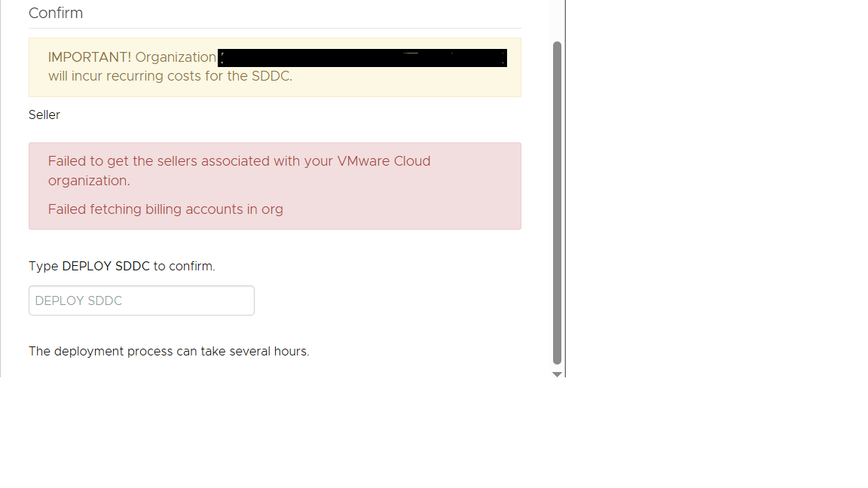Screen dimensions: 868x488
Task: Select the word IMPORTANT! in the warning
Action: point(90,57)
